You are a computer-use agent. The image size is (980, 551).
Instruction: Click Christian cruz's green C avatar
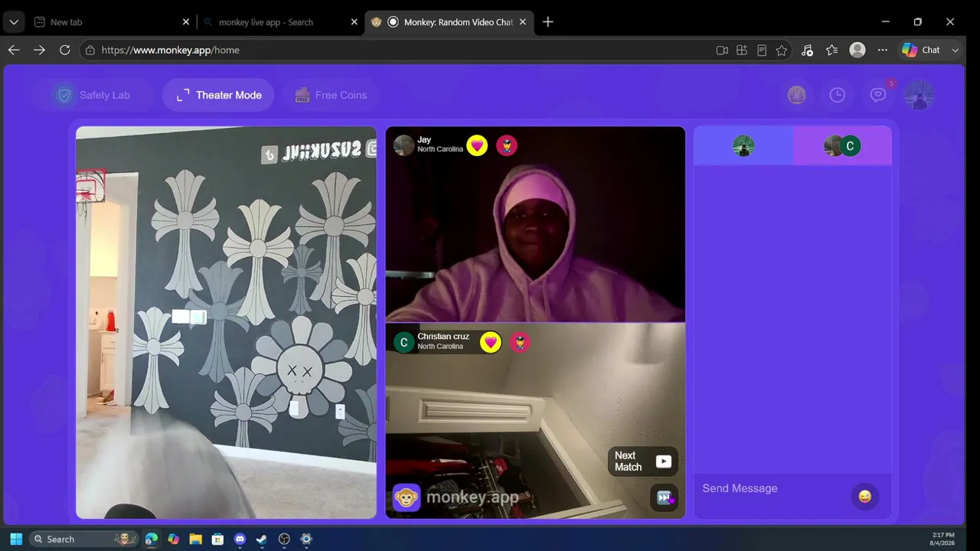[x=404, y=342]
